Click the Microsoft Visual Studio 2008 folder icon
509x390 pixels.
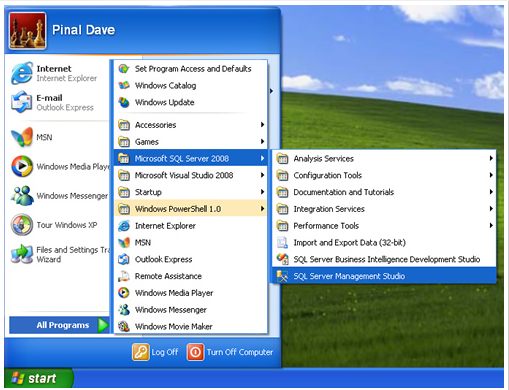[124, 175]
